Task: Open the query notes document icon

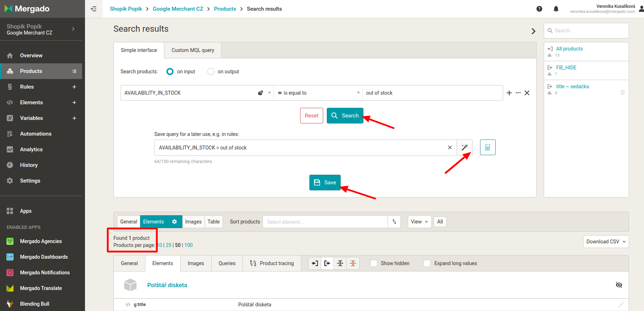Action: (x=488, y=147)
